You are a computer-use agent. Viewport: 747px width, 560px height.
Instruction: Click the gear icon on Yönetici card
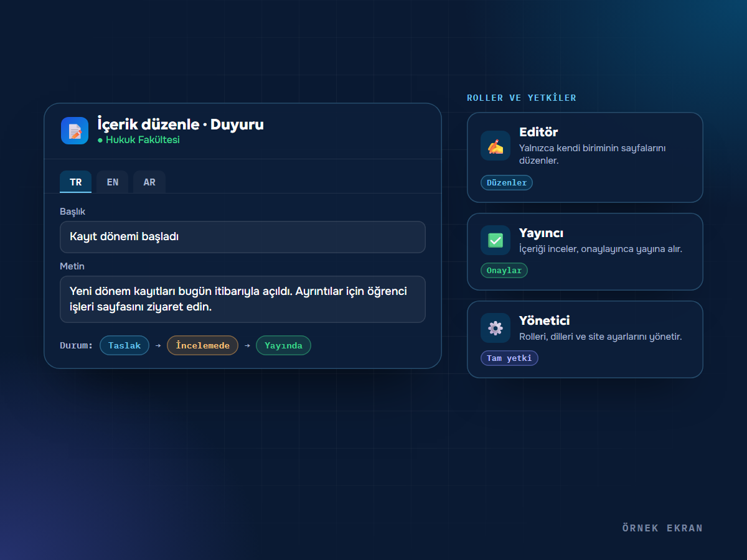click(496, 328)
